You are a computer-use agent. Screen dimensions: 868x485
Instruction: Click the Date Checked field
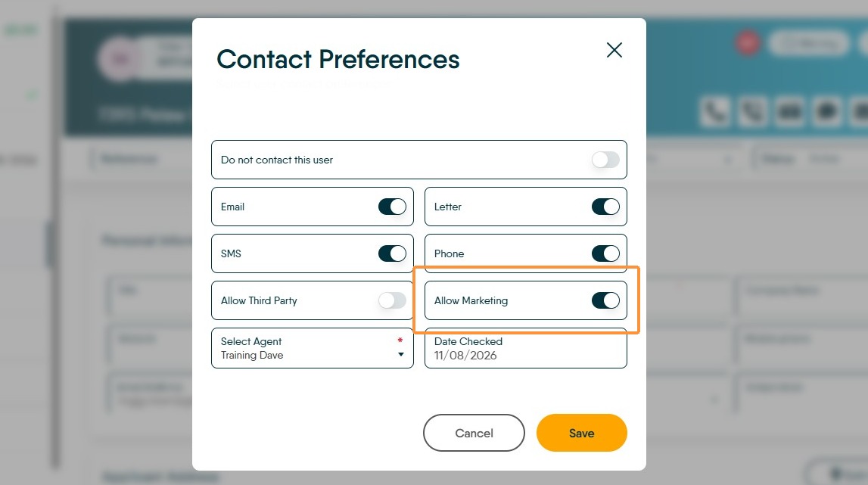click(525, 348)
